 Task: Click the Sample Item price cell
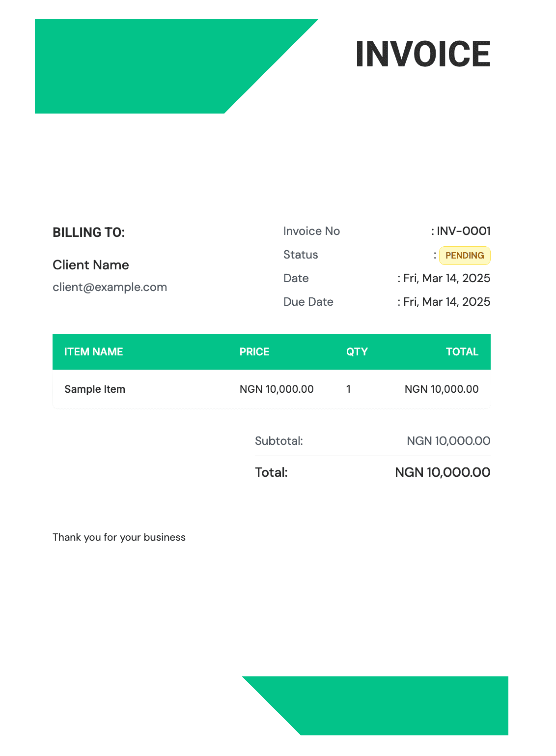point(277,389)
